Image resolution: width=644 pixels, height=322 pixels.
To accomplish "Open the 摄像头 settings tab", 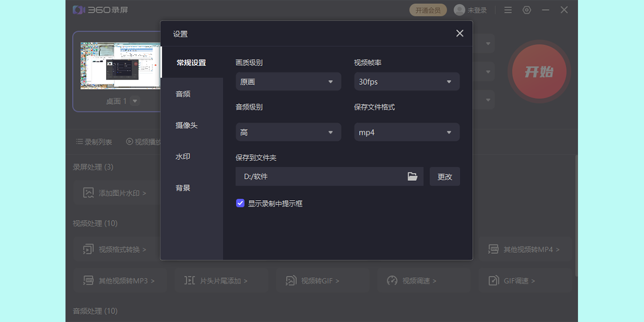I will click(186, 125).
